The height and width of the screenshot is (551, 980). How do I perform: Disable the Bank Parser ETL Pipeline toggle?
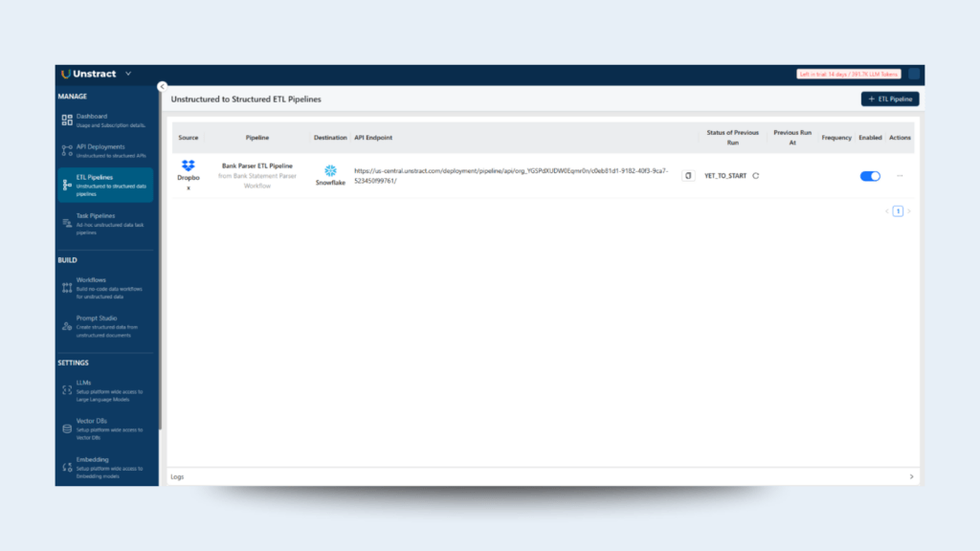870,176
